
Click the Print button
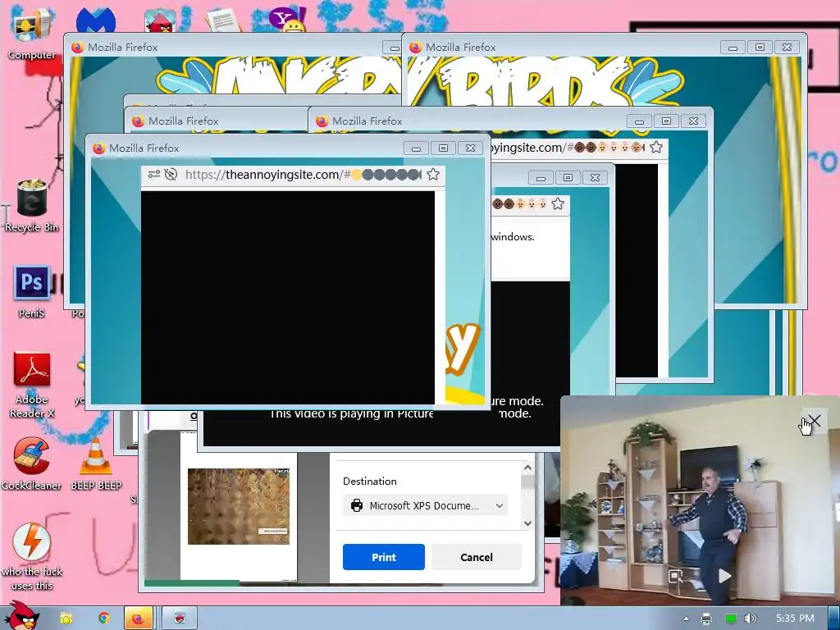384,557
